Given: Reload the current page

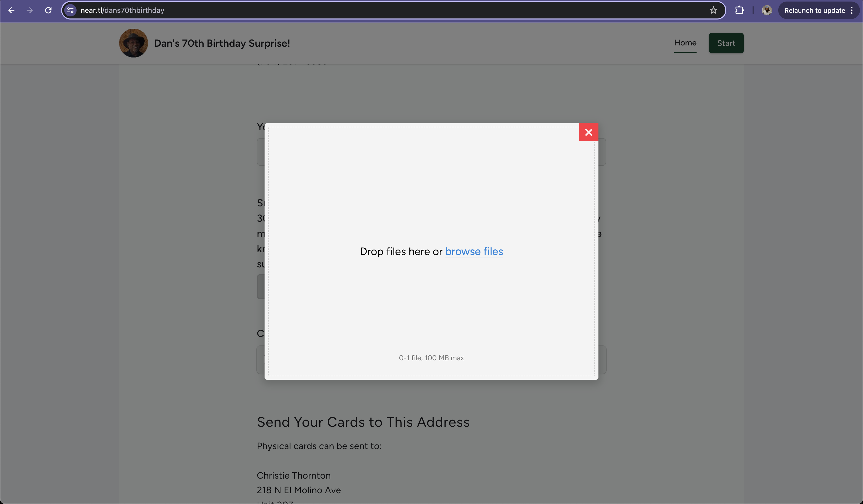Looking at the screenshot, I should (x=48, y=10).
